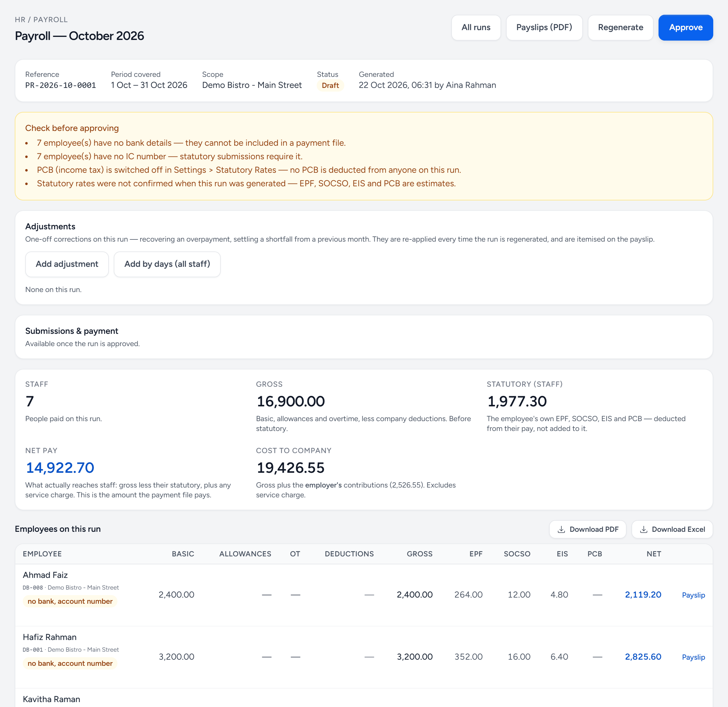Open Hafiz Rahman's Payslip link

tap(693, 657)
